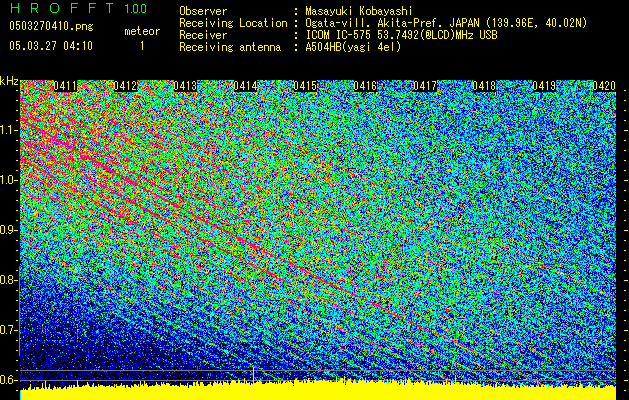
Task: Click the 0417 time marker
Action: (x=425, y=86)
